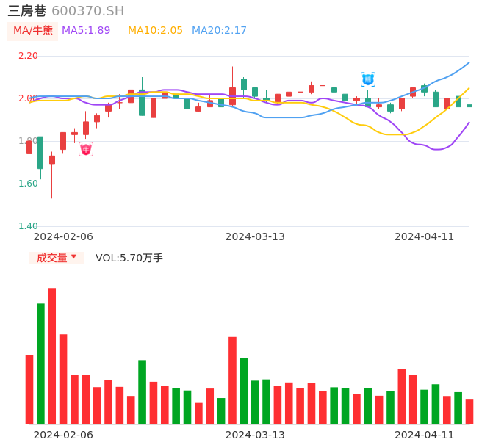The height and width of the screenshot is (445, 504).
Task: Click the 2024-04-11 date label under volume chart
Action: point(425,435)
